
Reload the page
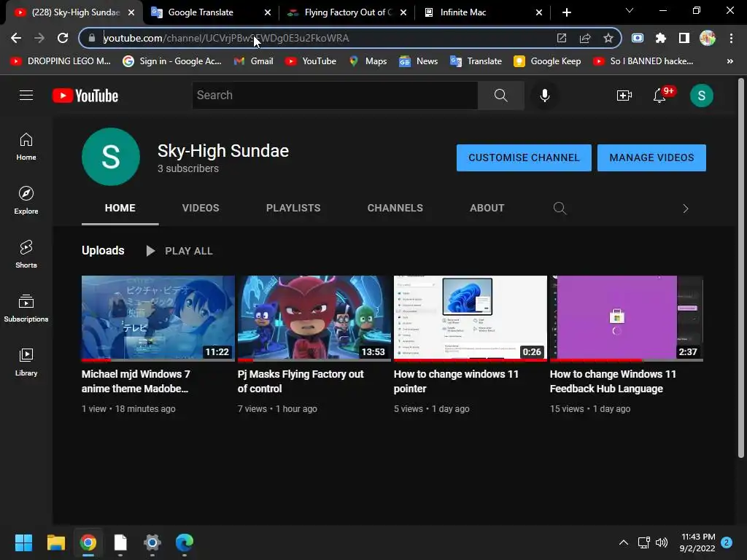(x=63, y=38)
